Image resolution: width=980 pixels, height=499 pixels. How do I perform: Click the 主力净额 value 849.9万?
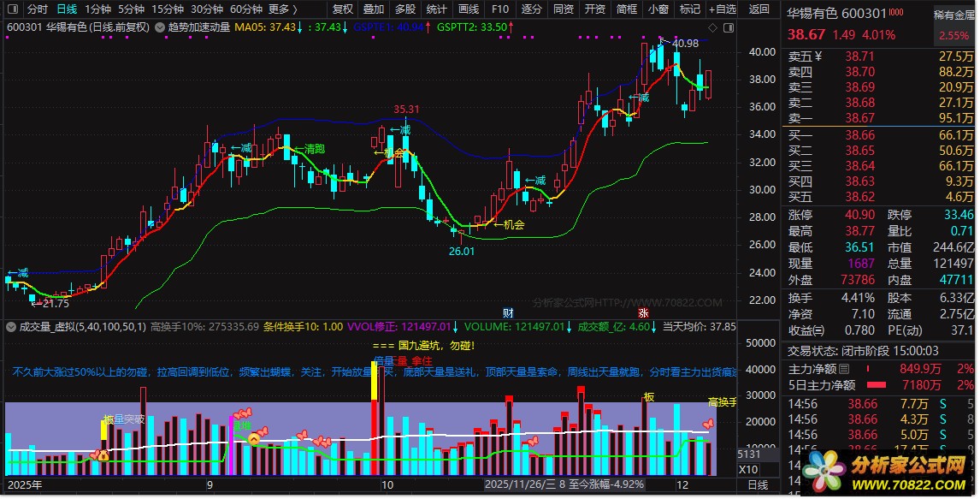920,369
